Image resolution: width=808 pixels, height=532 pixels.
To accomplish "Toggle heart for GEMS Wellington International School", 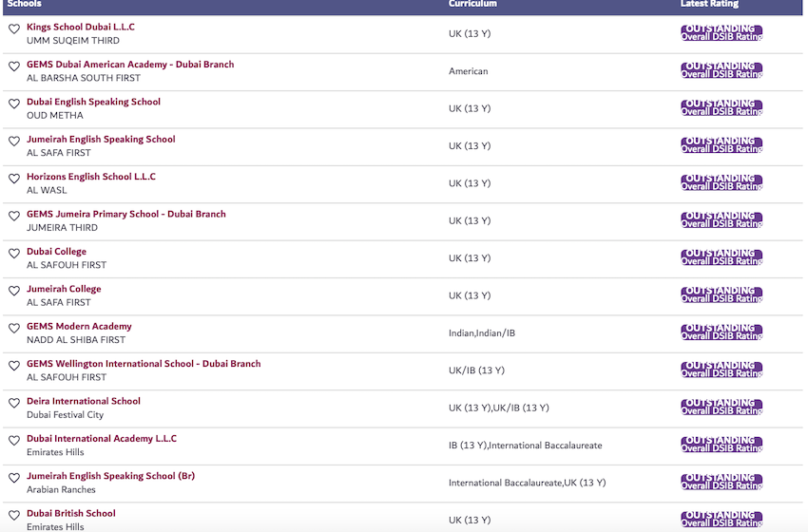I will tap(14, 366).
